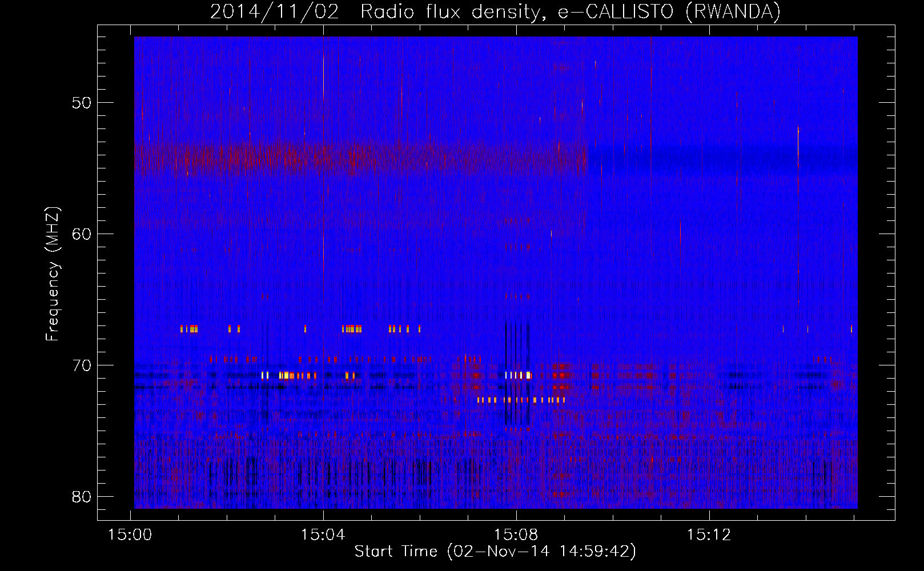Click the 15:00 time tick label
924x571 pixels.
click(x=130, y=535)
